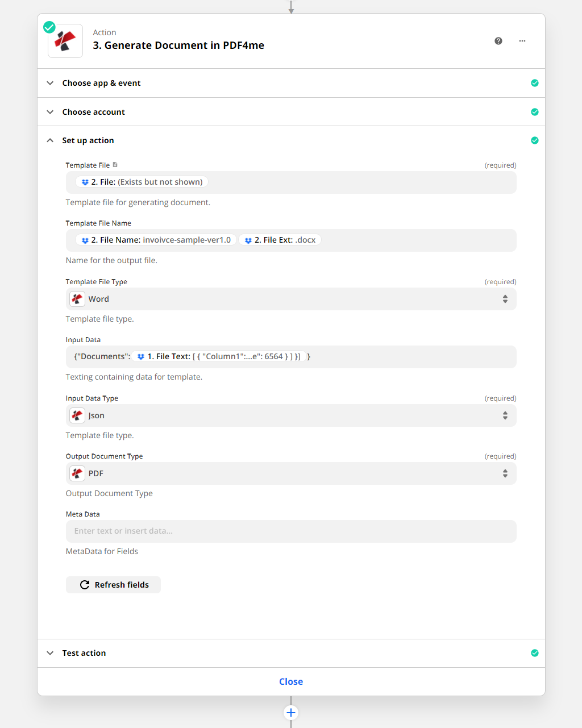Expand the Choose account section
The height and width of the screenshot is (728, 582).
(93, 112)
